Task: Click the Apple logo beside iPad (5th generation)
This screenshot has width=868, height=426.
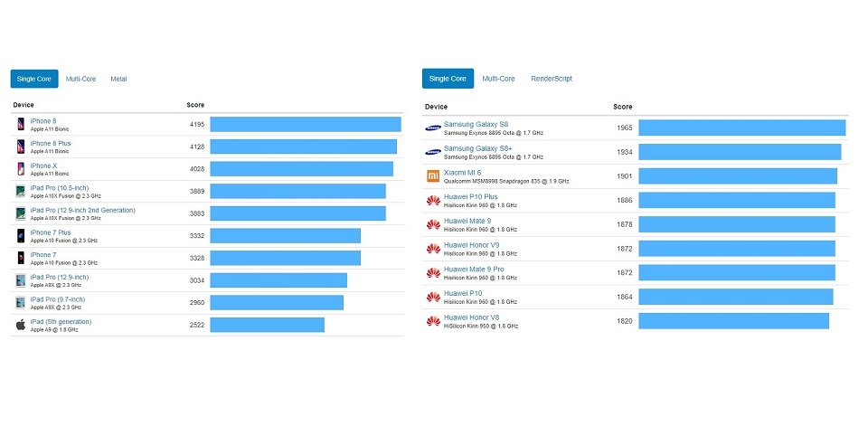Action: pyautogui.click(x=21, y=325)
